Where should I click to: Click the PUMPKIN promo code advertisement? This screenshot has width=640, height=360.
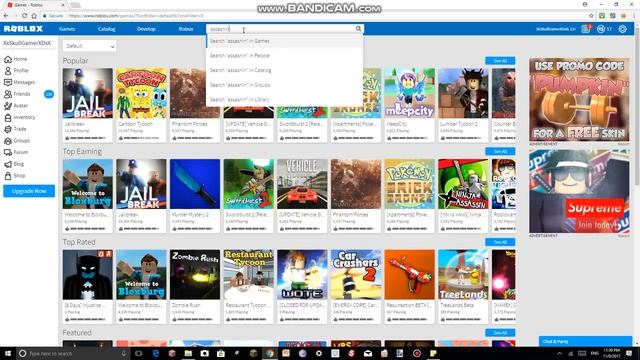(579, 100)
